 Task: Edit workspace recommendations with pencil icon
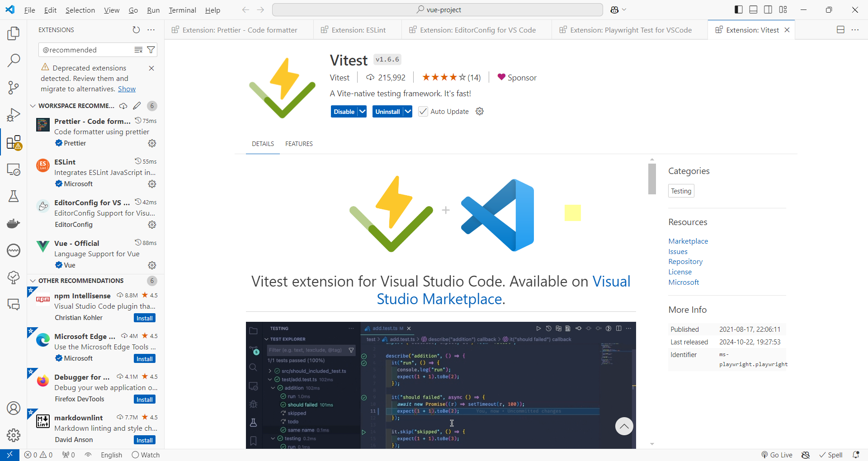pos(137,106)
